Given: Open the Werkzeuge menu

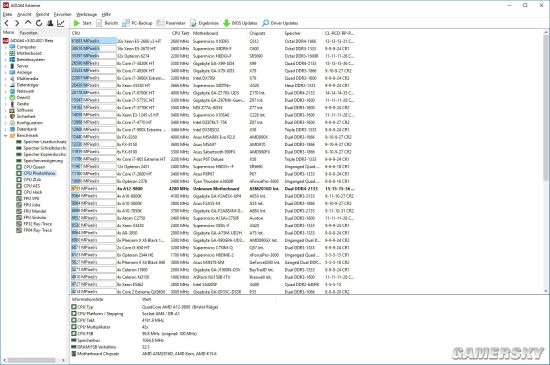Looking at the screenshot, I should point(86,14).
